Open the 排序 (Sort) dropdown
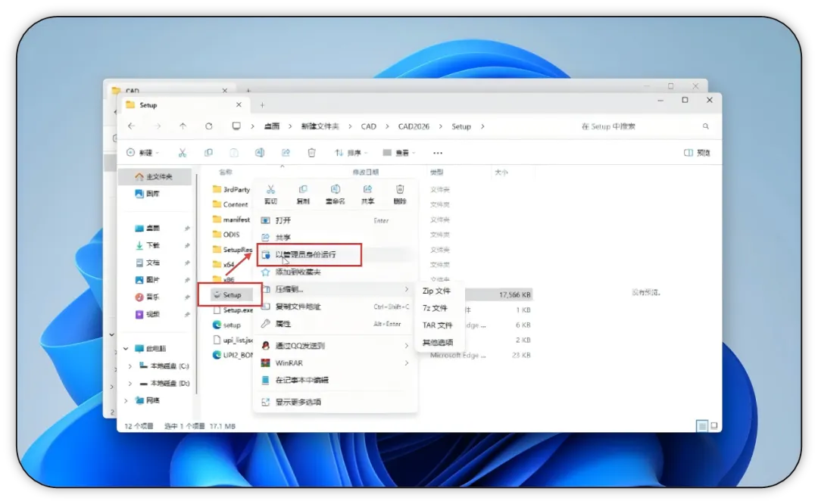Screen dimensions: 818x504 click(x=351, y=153)
